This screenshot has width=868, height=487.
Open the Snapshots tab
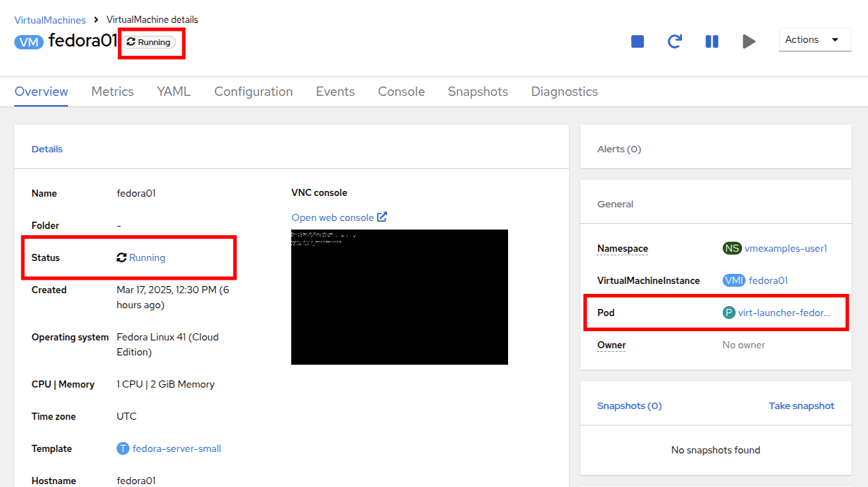point(477,92)
